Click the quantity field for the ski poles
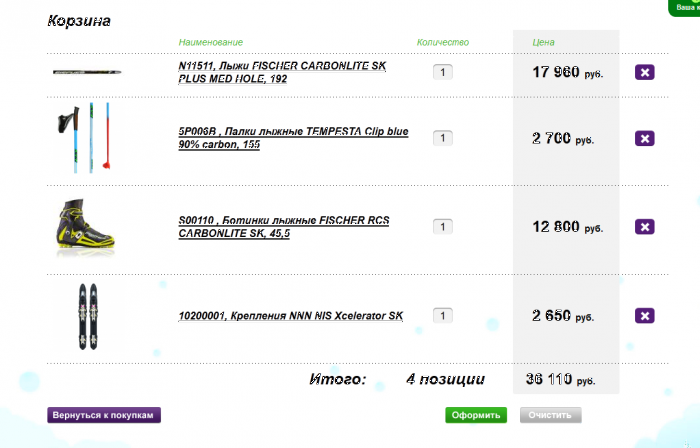700x448 pixels. click(x=443, y=138)
